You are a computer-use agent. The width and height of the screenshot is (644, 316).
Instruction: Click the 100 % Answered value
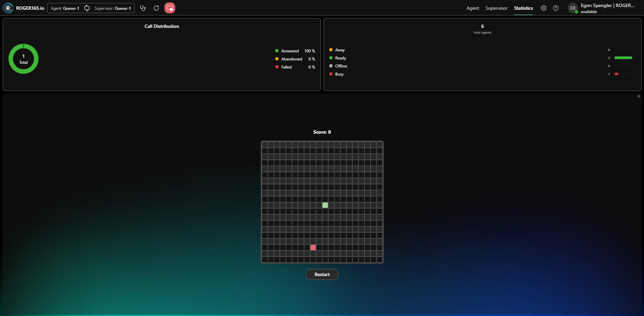pyautogui.click(x=309, y=51)
